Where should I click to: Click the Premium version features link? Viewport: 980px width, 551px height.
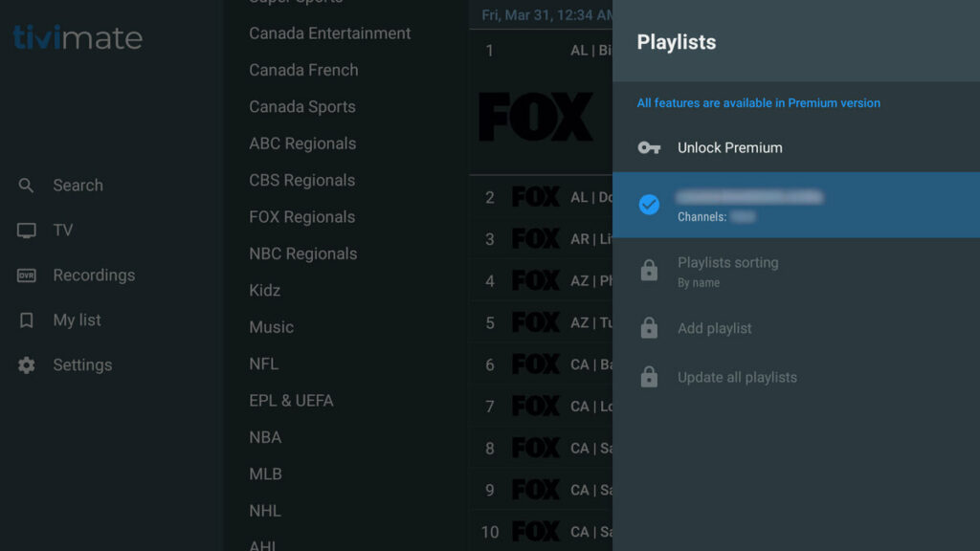[x=758, y=103]
